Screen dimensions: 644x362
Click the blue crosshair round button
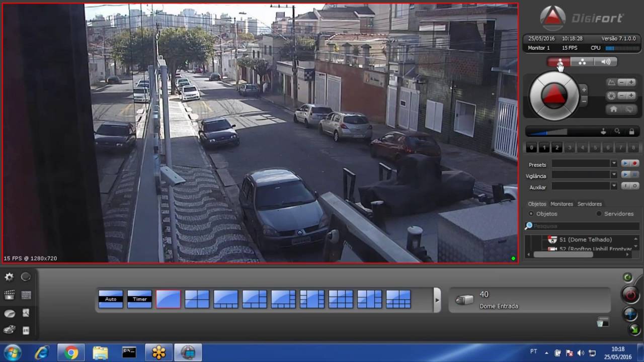(x=630, y=314)
